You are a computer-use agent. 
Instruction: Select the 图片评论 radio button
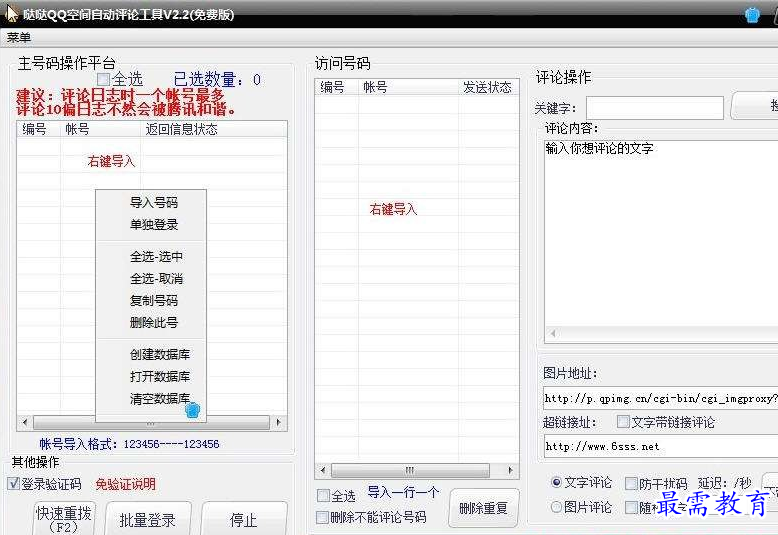coord(556,507)
